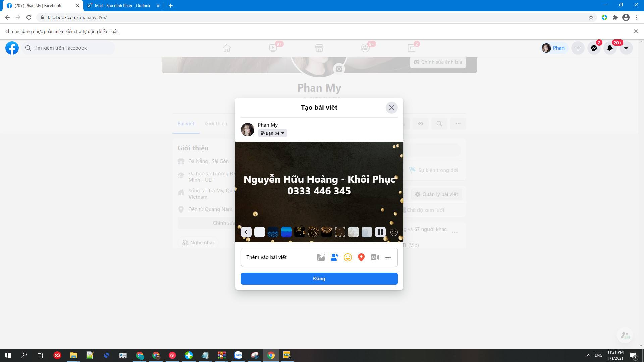Open the notifications bell
Screen dimensions: 644x362
610,48
